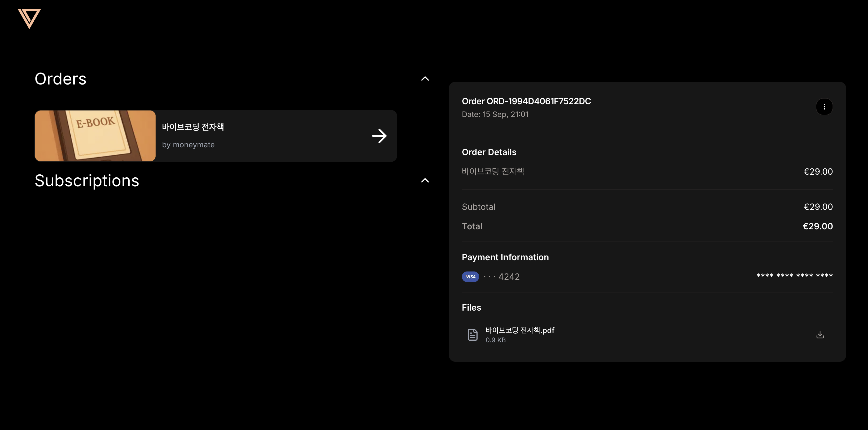868x430 pixels.
Task: Collapse the Orders section chevron
Action: coord(425,79)
